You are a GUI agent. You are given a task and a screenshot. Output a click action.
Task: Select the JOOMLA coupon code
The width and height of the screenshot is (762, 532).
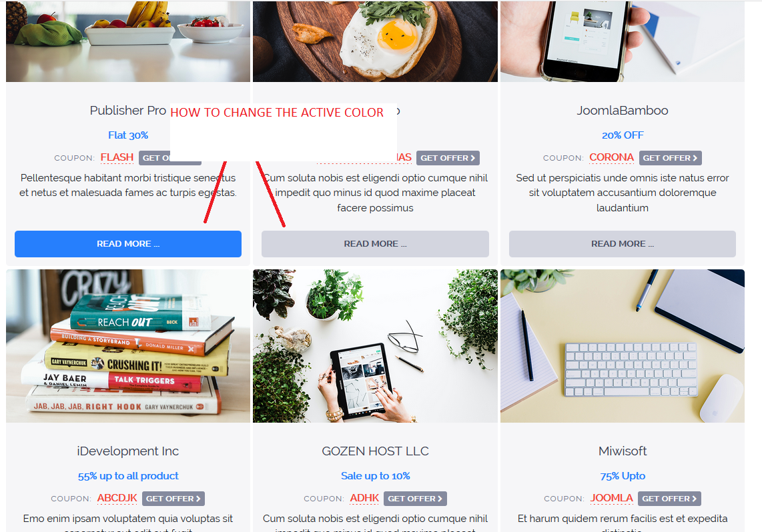611,498
